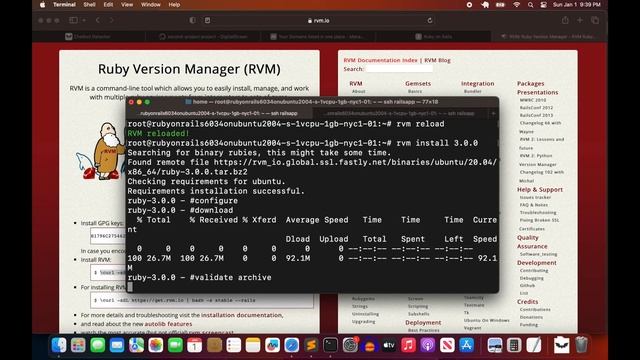Open Sublime Text from the Dock
This screenshot has height=360, width=640.
pos(311,345)
